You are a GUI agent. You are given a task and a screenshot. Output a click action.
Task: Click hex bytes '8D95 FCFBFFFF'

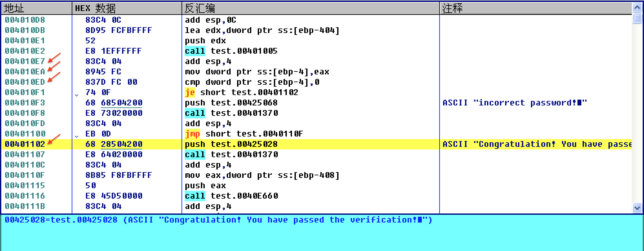coord(119,30)
